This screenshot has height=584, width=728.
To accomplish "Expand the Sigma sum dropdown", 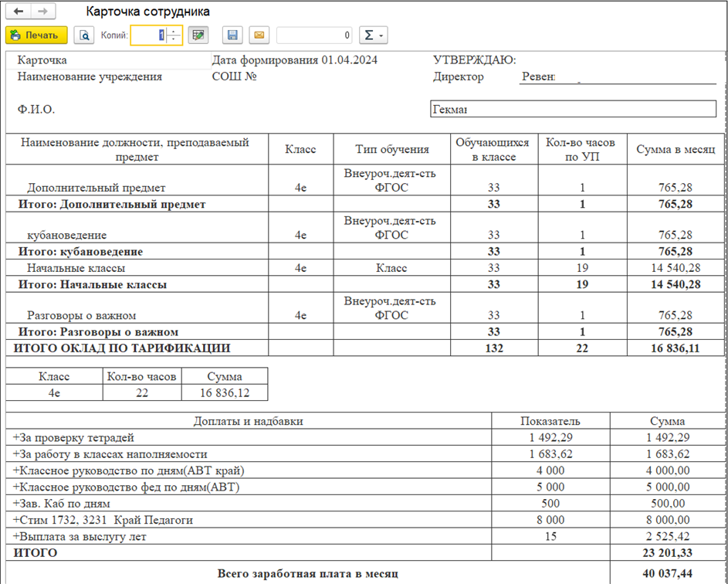I will point(374,36).
